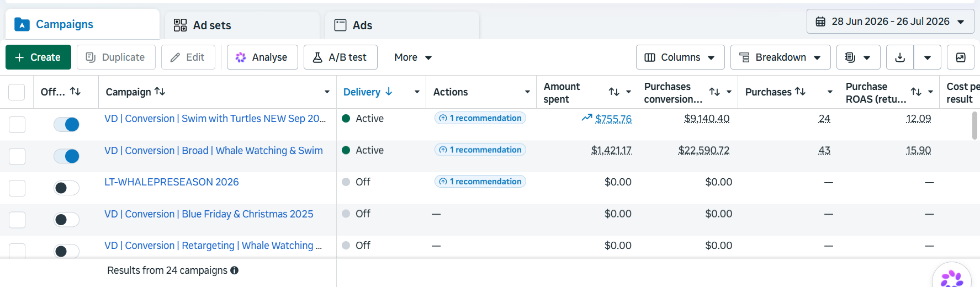Image resolution: width=980 pixels, height=287 pixels.
Task: Click the $755.76 amount spent link
Action: [x=613, y=119]
